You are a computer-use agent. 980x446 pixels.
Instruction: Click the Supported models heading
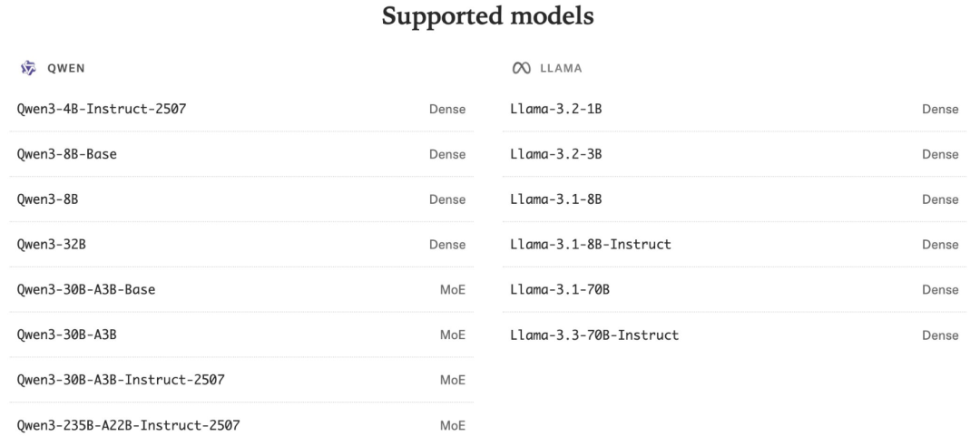coord(489,16)
